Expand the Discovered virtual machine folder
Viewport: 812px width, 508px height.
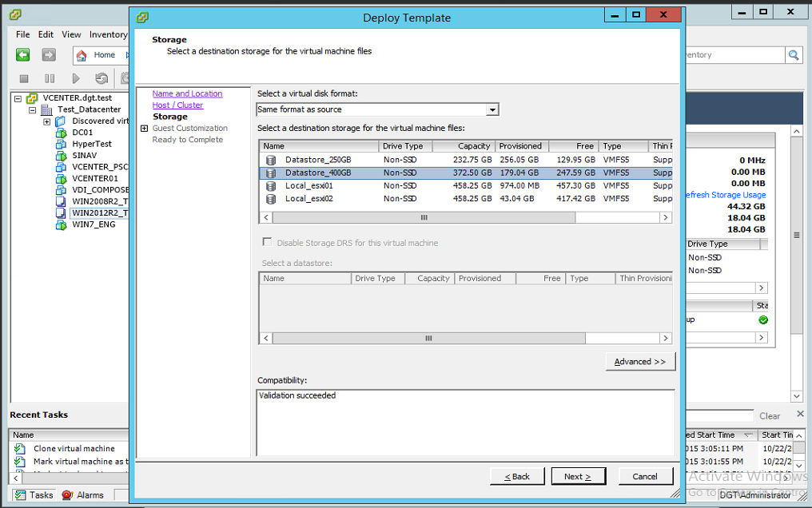pyautogui.click(x=46, y=121)
